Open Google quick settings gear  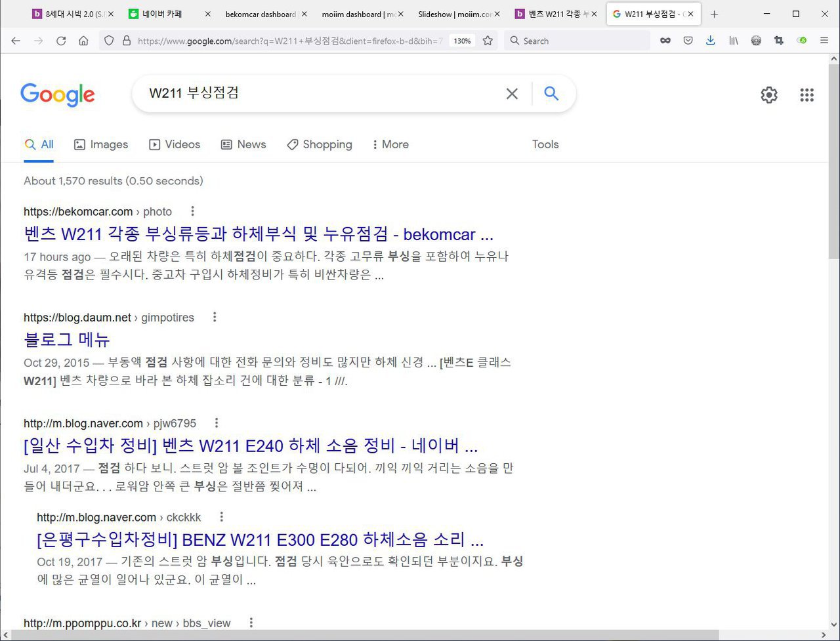769,95
